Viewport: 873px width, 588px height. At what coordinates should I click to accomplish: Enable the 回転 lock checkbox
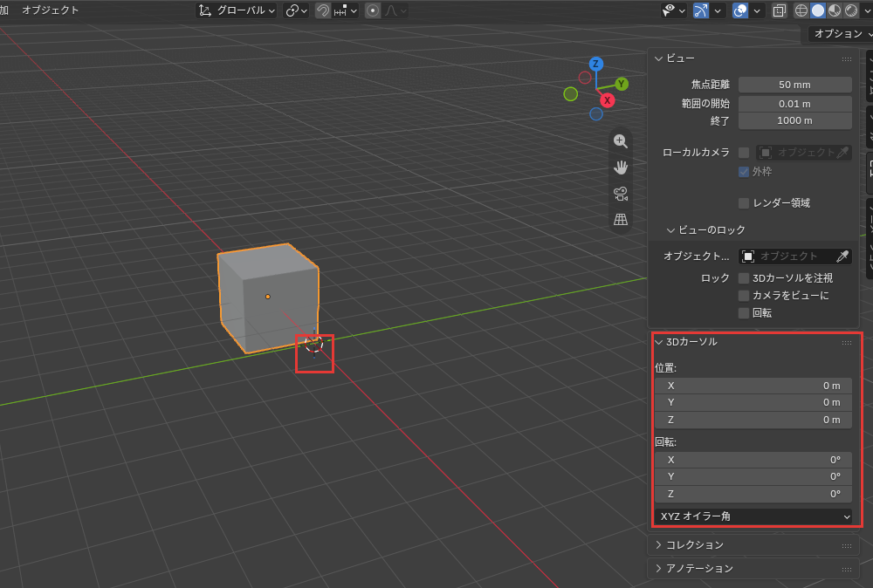pyautogui.click(x=744, y=313)
